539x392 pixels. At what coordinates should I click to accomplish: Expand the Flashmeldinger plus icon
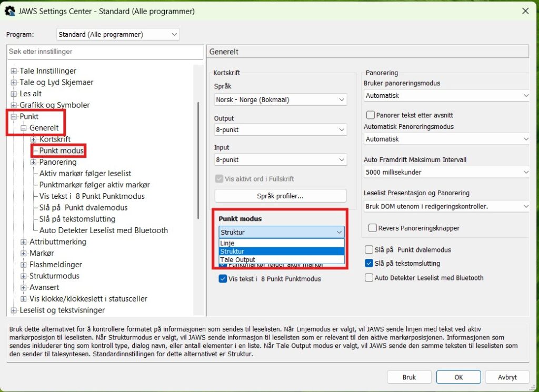coord(23,265)
